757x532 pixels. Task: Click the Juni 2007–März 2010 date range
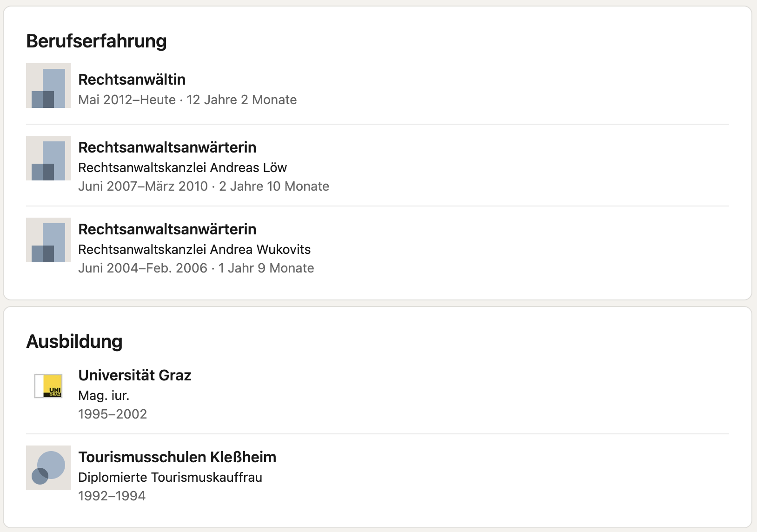[x=143, y=186]
